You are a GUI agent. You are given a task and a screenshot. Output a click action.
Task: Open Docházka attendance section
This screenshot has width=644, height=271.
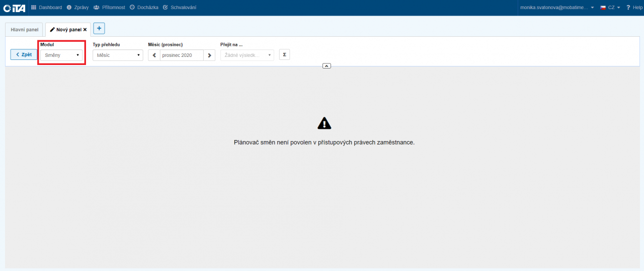[144, 8]
